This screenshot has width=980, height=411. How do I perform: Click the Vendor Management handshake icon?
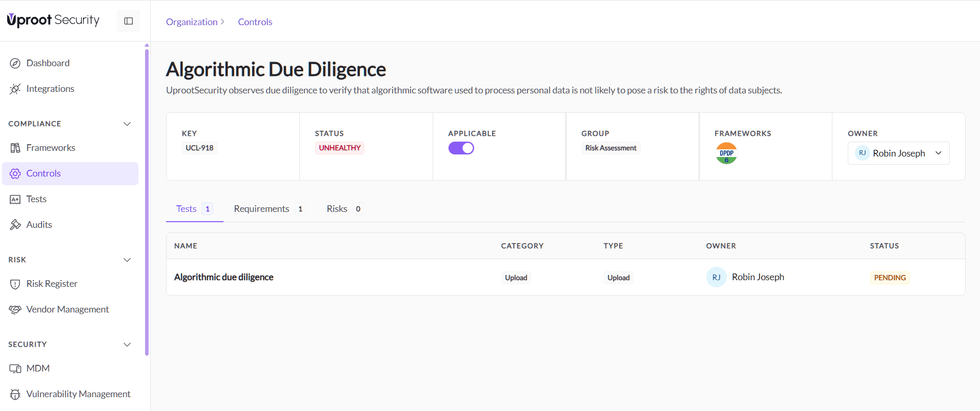[15, 309]
